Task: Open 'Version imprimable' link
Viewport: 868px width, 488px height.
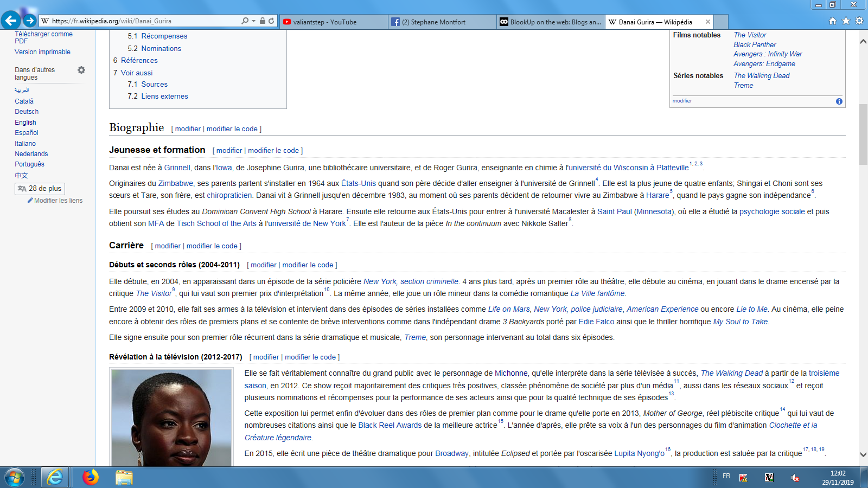Action: click(42, 52)
